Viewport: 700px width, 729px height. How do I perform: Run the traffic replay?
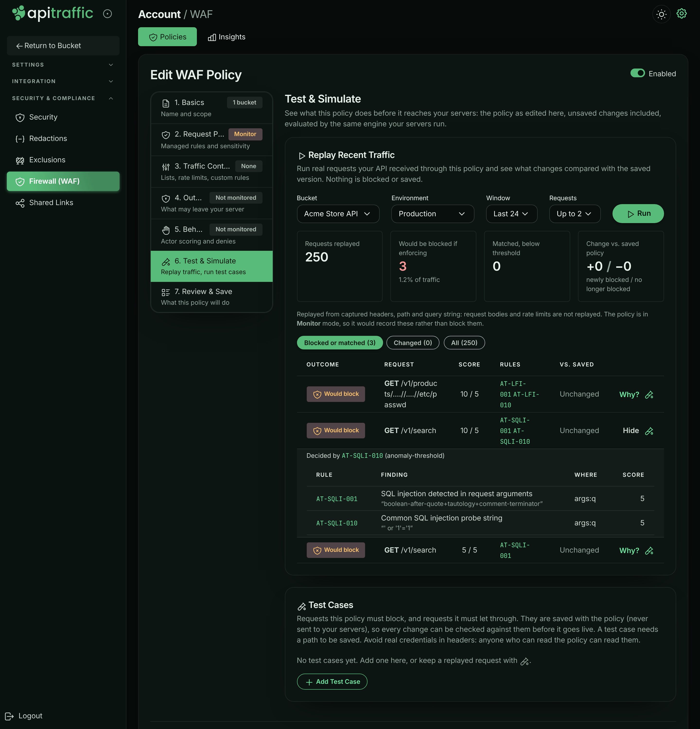tap(638, 214)
